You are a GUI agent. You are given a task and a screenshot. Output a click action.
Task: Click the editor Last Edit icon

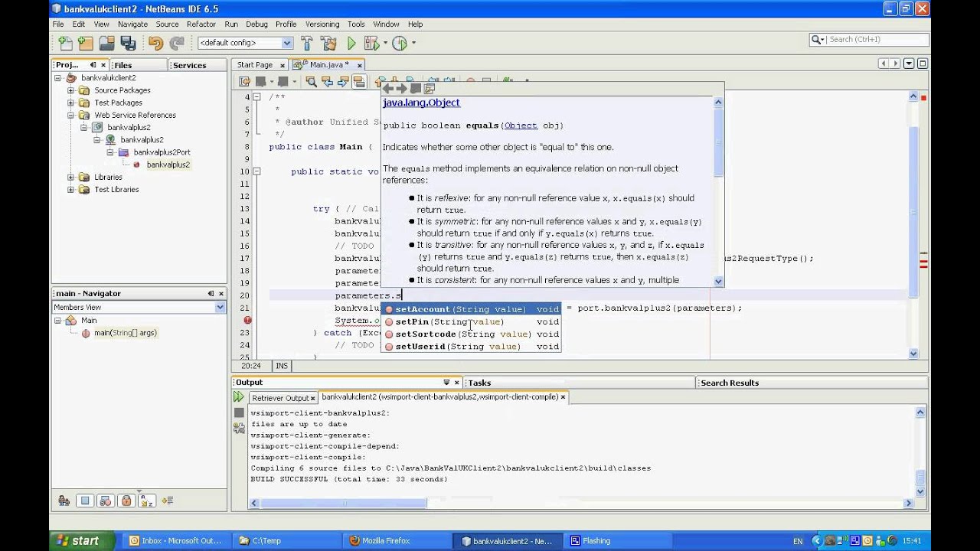pyautogui.click(x=244, y=81)
